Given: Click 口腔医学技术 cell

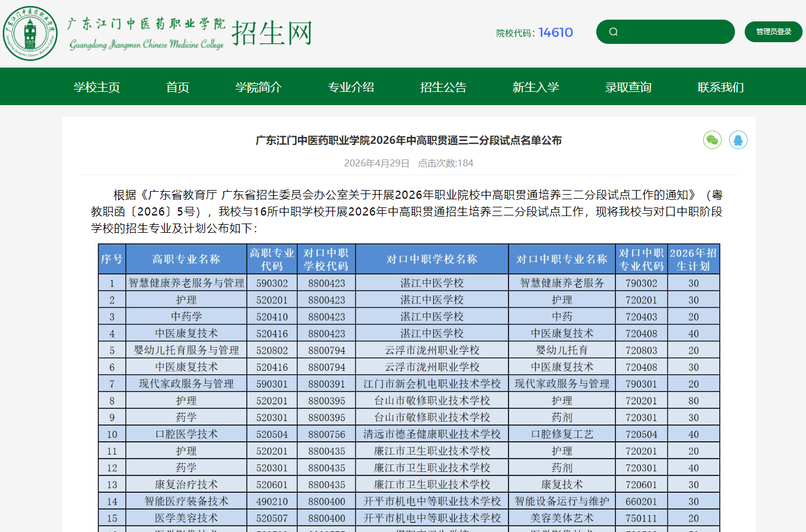Looking at the screenshot, I should tap(186, 434).
